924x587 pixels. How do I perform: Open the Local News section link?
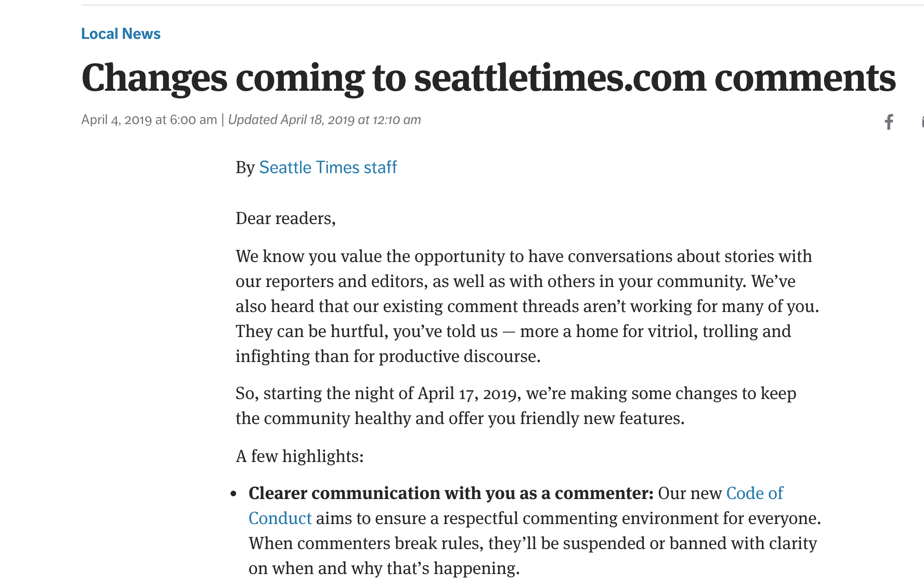click(121, 34)
